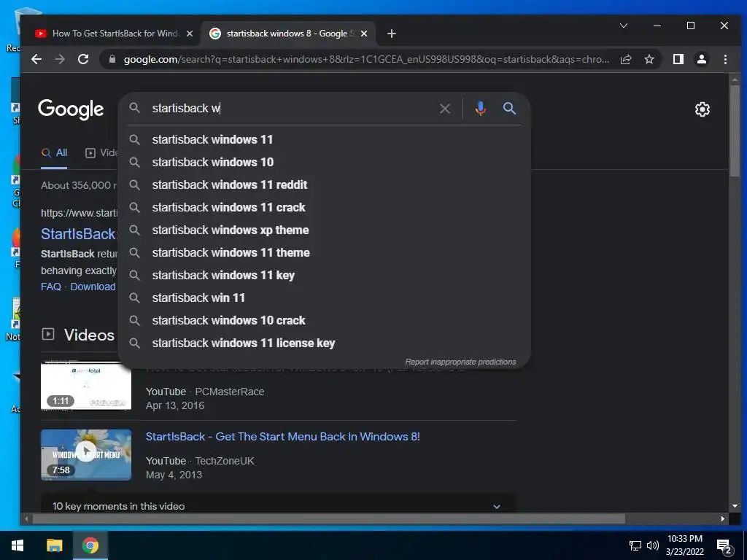Click the Chrome address bar URL
This screenshot has height=560, width=747.
click(x=366, y=60)
